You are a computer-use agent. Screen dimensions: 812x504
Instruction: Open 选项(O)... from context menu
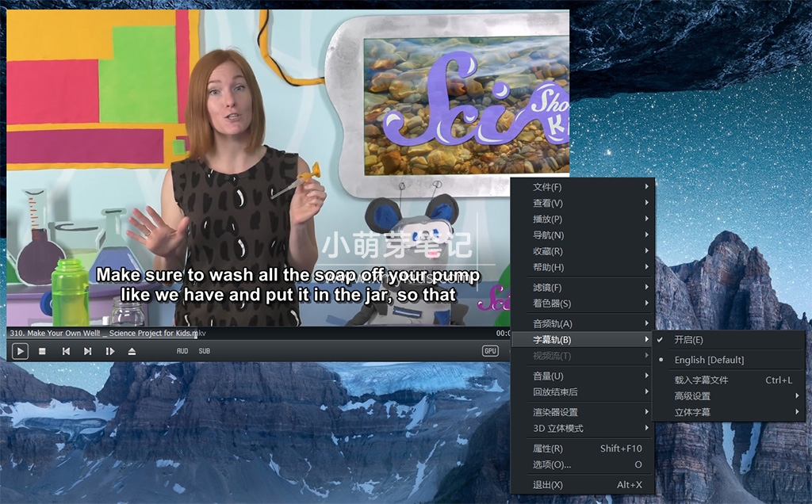click(x=551, y=464)
